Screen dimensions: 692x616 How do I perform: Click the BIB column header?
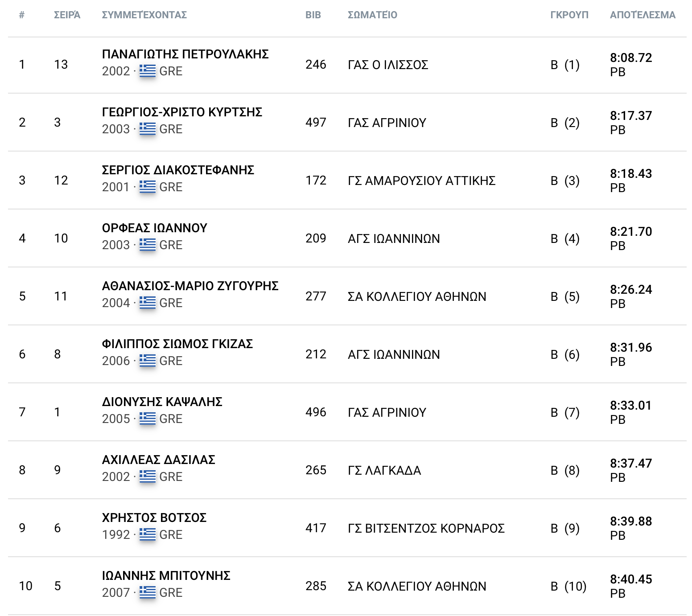tap(313, 15)
